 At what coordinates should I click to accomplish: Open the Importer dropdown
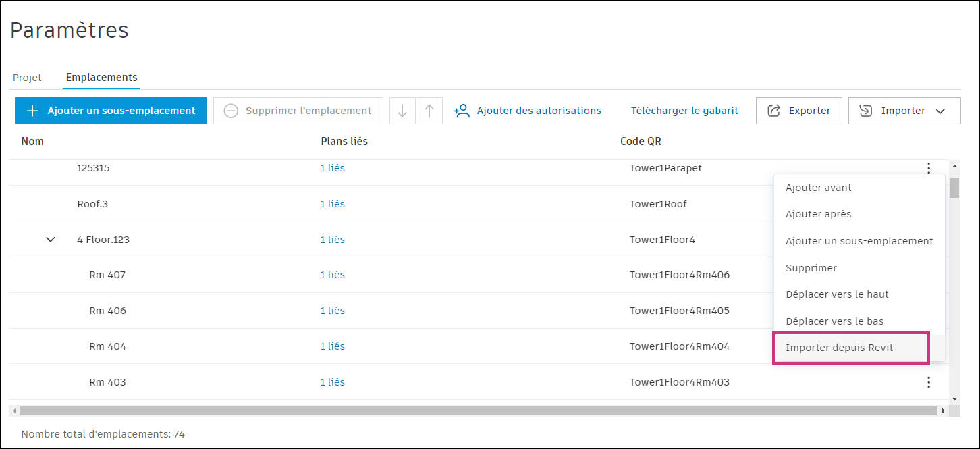pyautogui.click(x=904, y=111)
